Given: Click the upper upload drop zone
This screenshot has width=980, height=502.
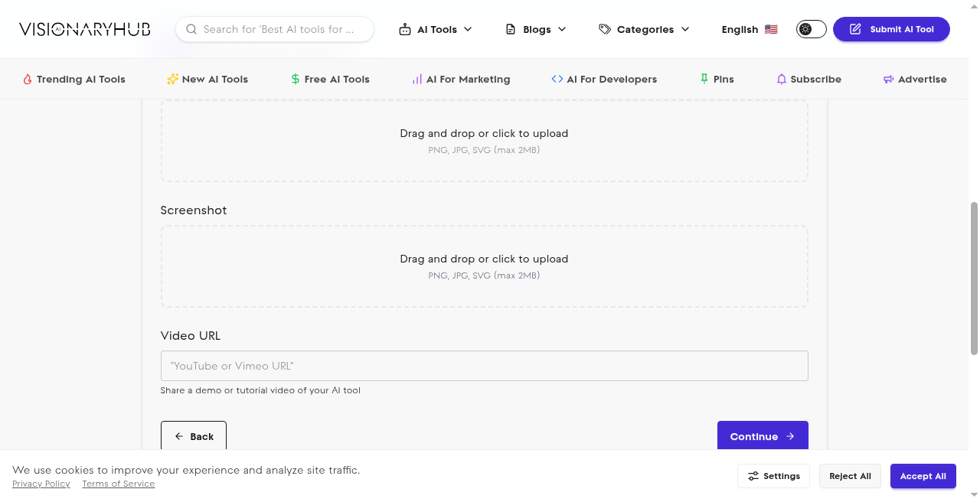Looking at the screenshot, I should [x=485, y=140].
